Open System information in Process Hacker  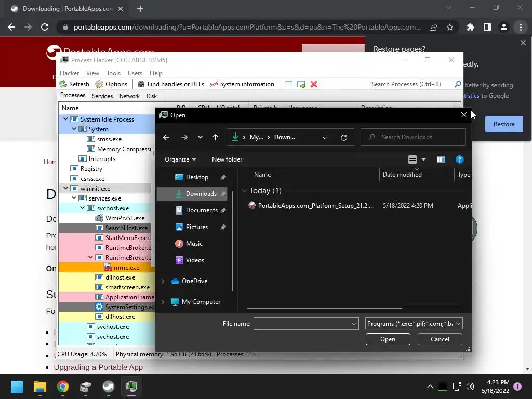tap(242, 84)
